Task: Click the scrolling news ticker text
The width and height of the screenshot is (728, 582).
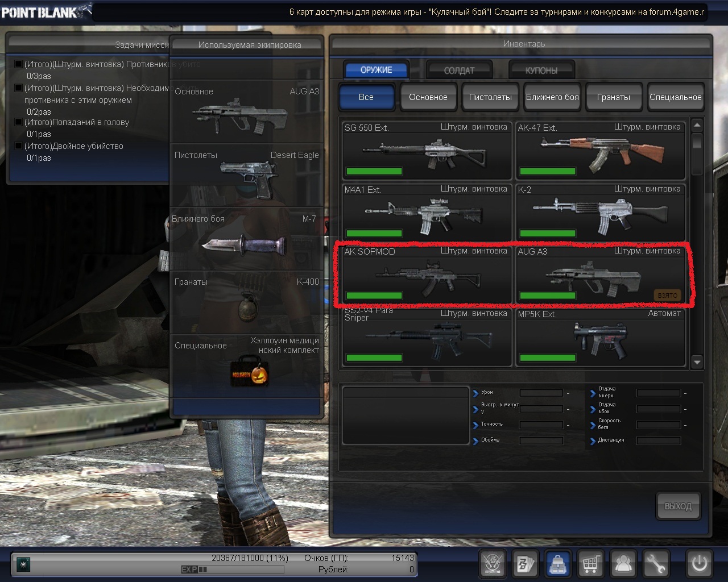Action: click(497, 12)
